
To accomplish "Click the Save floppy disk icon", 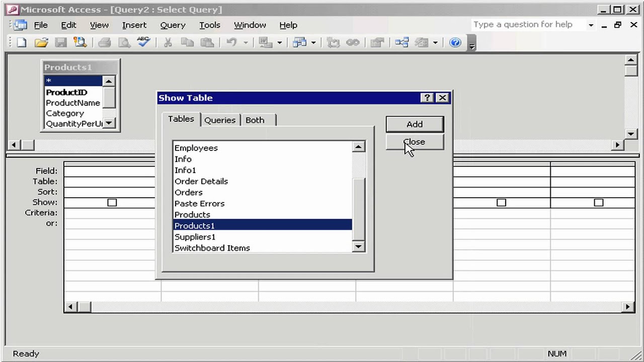I will tap(61, 43).
